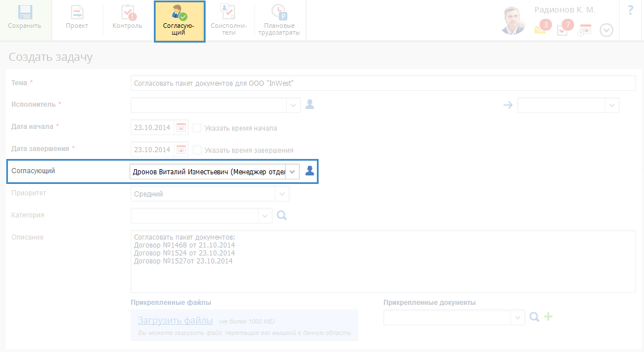Image resolution: width=644 pixels, height=352 pixels.
Task: Focus the Исполнитель combo box field
Action: point(208,105)
